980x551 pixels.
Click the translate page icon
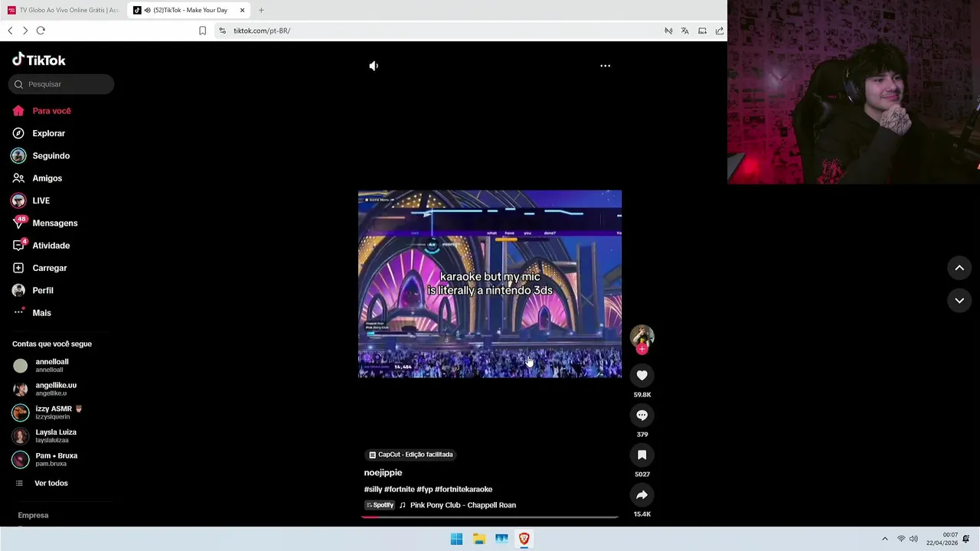click(x=684, y=31)
